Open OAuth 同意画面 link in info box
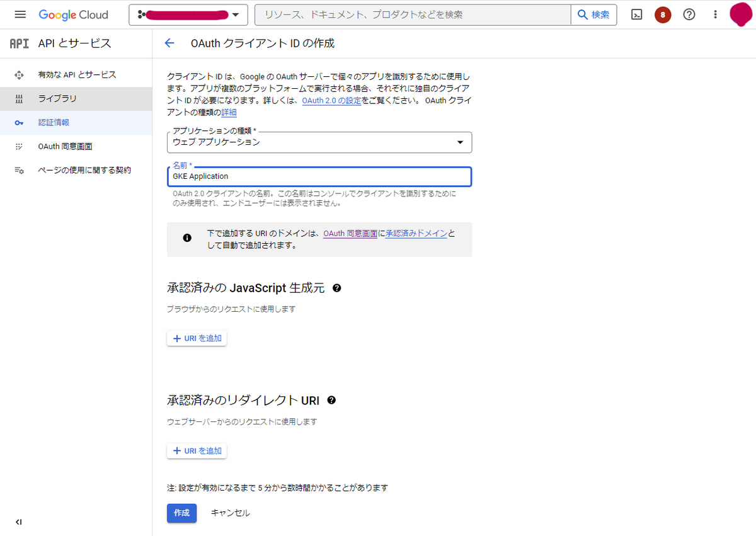The image size is (756, 536). pyautogui.click(x=350, y=233)
